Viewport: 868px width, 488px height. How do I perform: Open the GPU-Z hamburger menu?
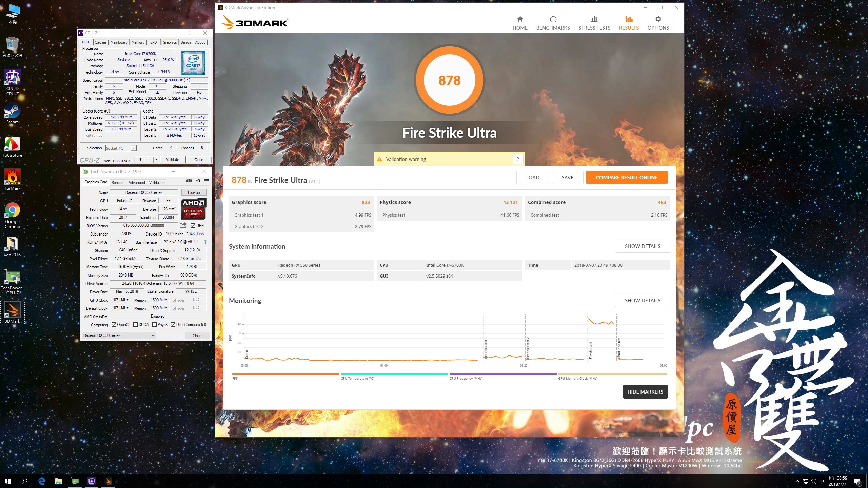coord(206,181)
